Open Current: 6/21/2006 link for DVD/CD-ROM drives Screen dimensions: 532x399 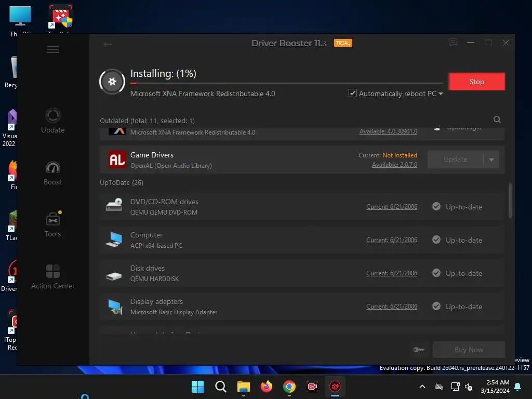point(392,207)
